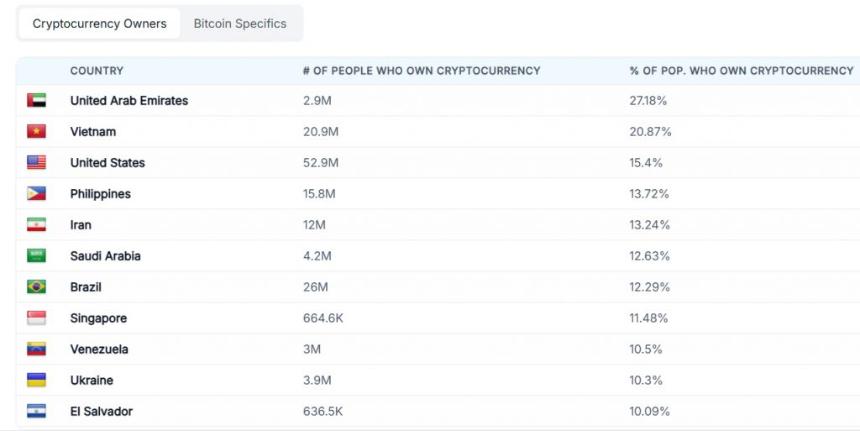Click the Venezuela flag icon
This screenshot has height=431, width=860.
[36, 349]
